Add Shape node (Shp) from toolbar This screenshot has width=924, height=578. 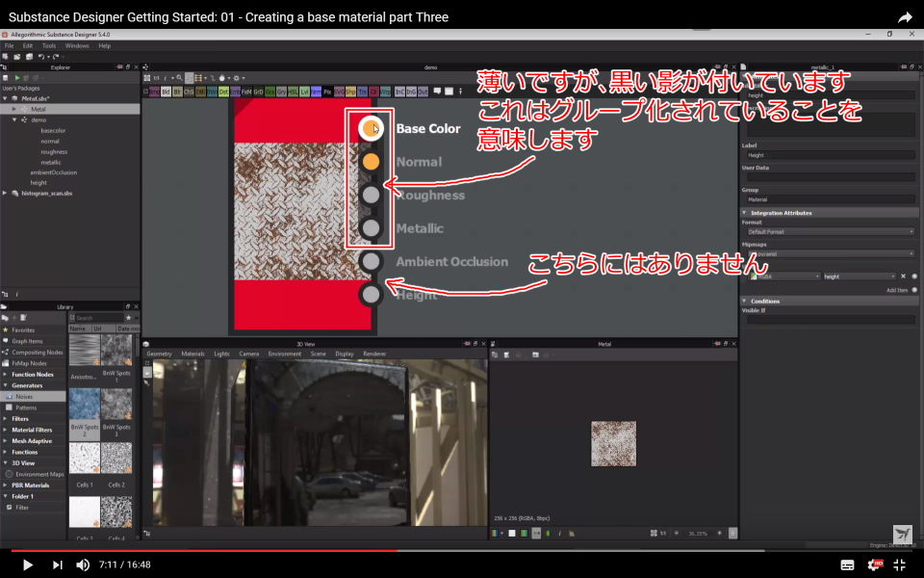[x=350, y=92]
